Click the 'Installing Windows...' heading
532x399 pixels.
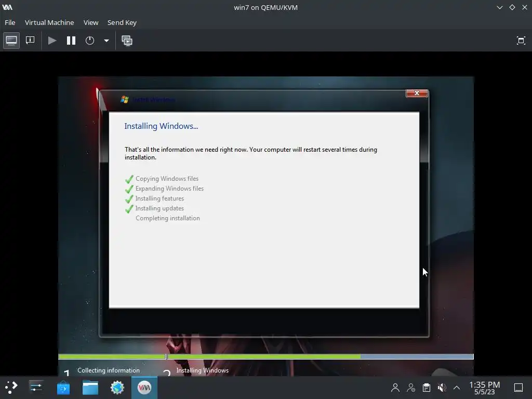(161, 126)
